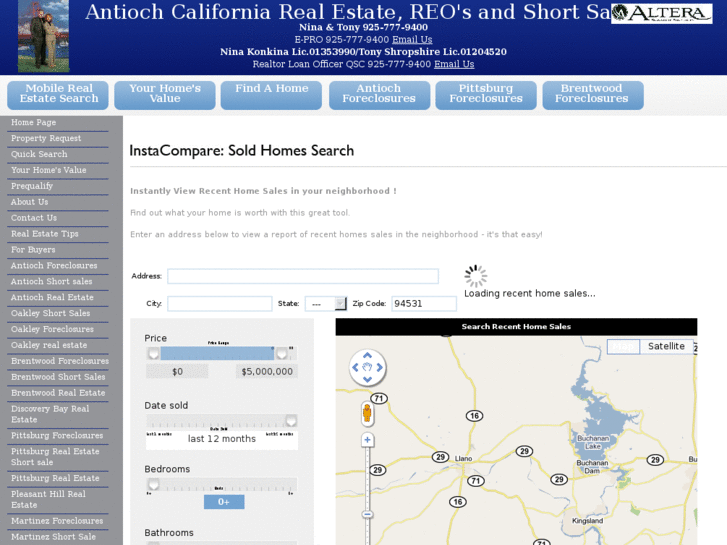Click the Price slider maximum handle
Screen dimensions: 727x545
tap(281, 353)
